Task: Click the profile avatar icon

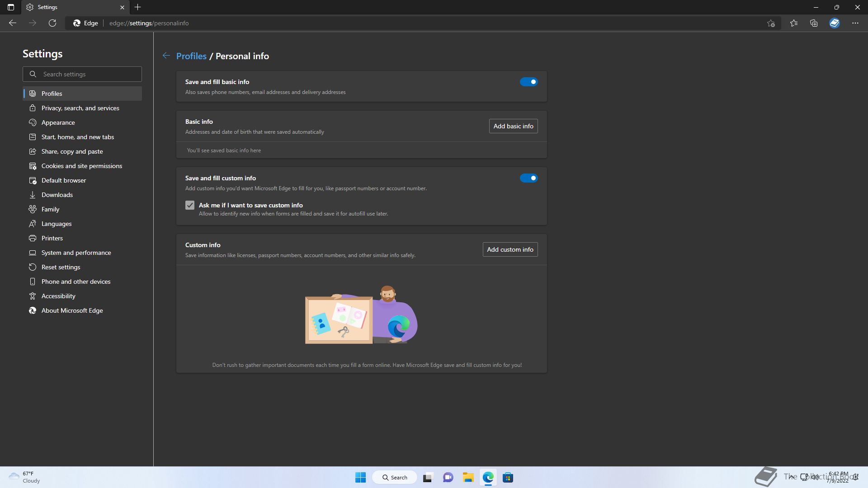Action: [x=835, y=23]
